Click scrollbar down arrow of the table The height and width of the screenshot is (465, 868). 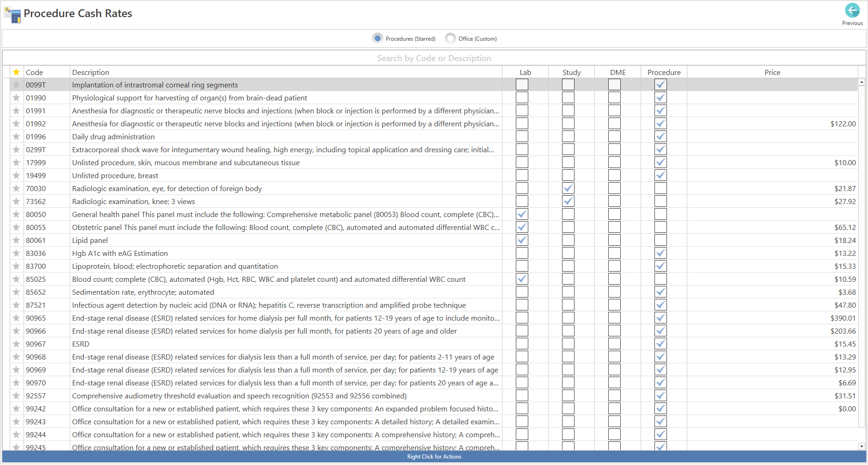click(x=862, y=446)
